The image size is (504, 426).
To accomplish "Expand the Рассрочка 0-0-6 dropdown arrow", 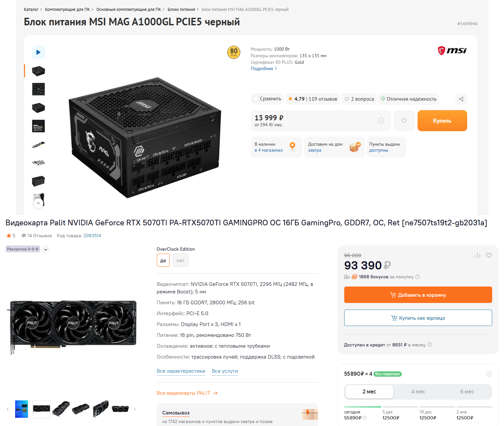I will [46, 249].
